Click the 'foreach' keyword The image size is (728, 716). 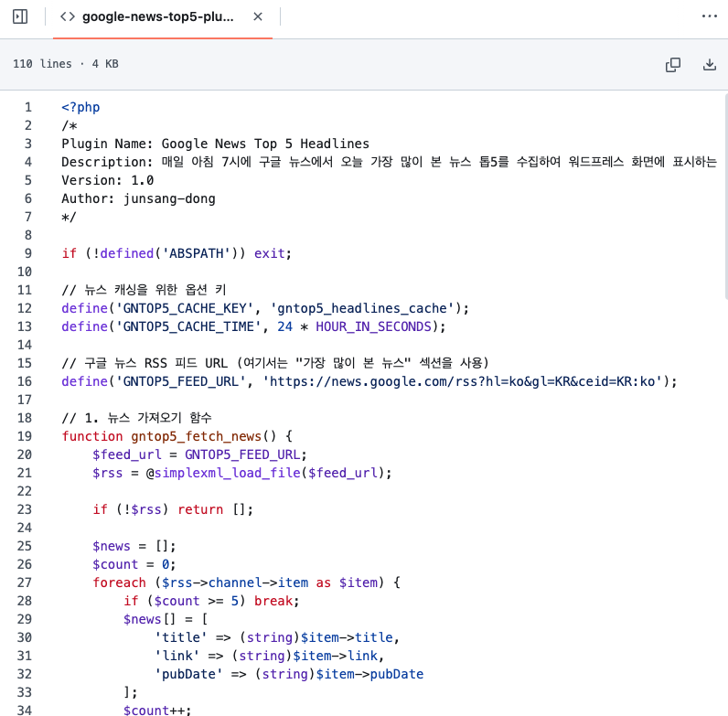(x=119, y=582)
